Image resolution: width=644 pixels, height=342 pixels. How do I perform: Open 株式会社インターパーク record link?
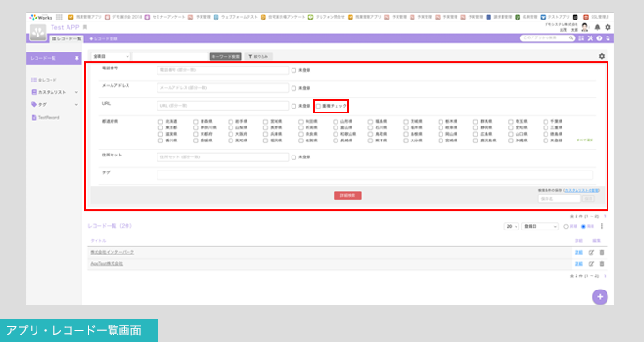point(112,252)
